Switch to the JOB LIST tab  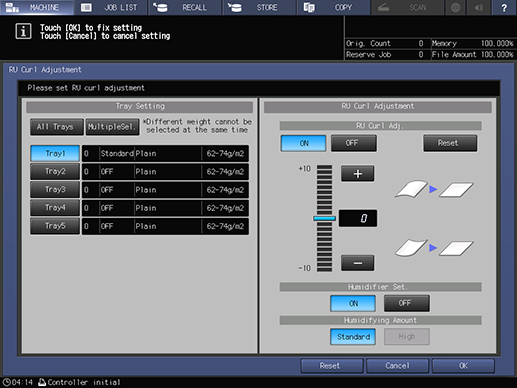[x=111, y=7]
